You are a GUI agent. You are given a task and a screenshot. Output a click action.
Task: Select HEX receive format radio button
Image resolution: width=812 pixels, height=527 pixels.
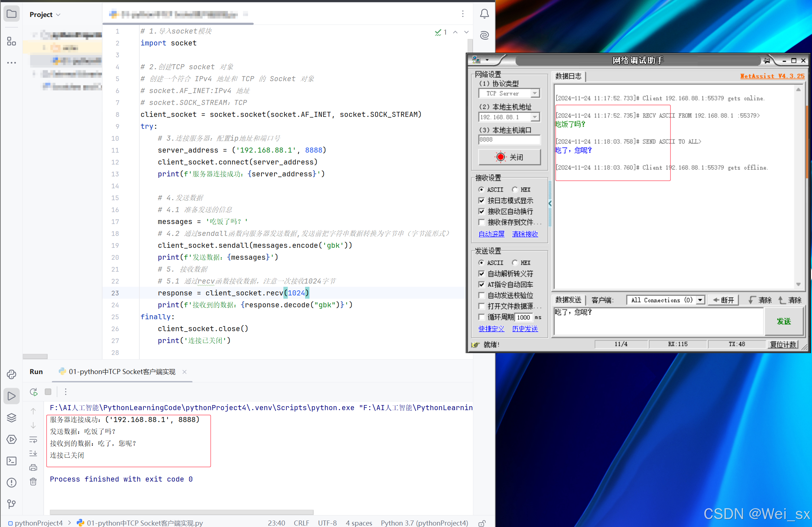pos(515,189)
